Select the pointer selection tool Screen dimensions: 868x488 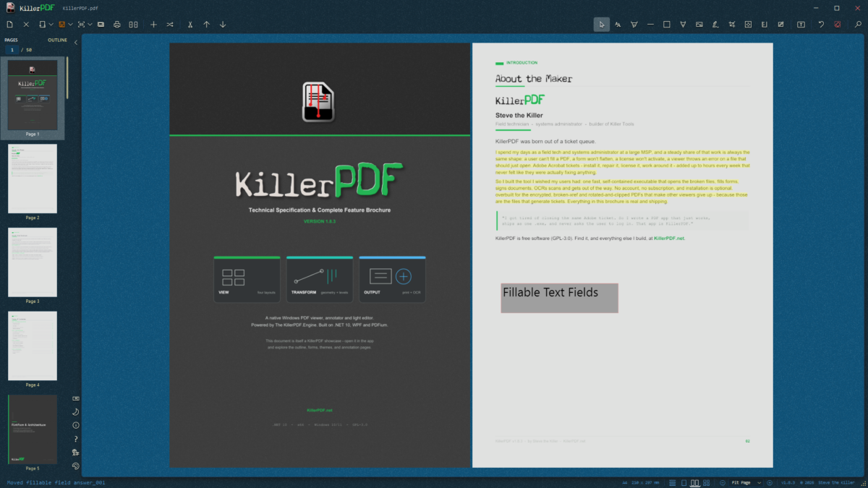(x=602, y=25)
